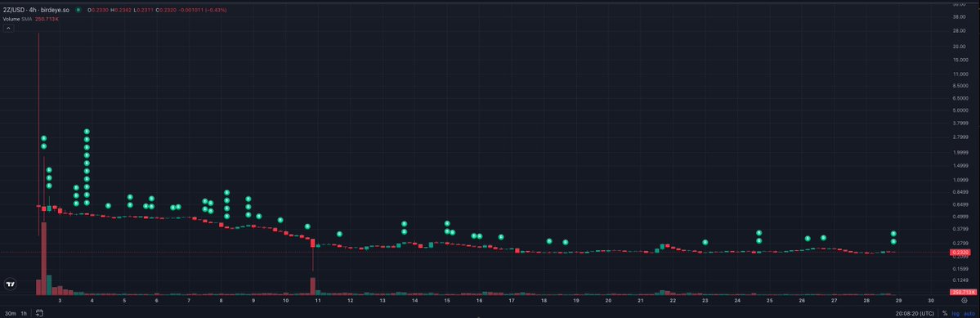Select the Volume SMA indicator legend

pyautogui.click(x=17, y=20)
